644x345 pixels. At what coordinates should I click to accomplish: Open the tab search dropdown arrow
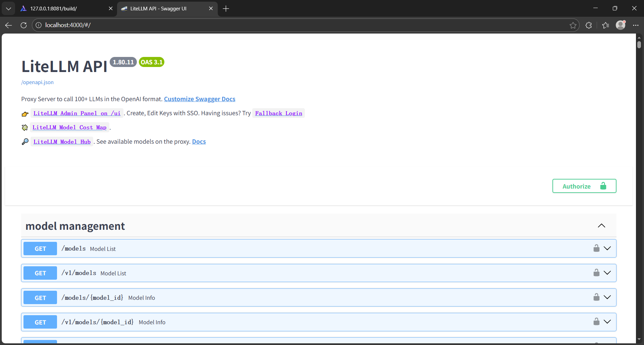point(8,9)
